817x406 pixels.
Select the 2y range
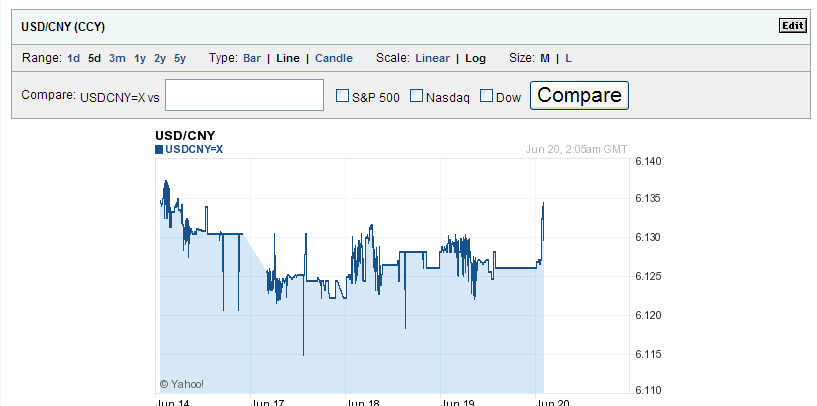click(x=160, y=58)
